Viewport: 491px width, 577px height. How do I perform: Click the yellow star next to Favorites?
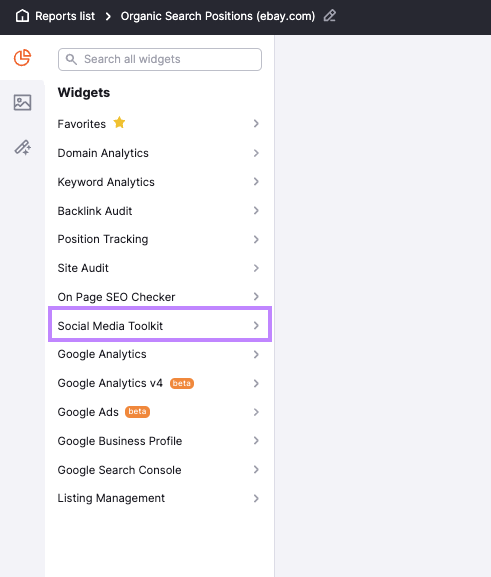pyautogui.click(x=119, y=122)
